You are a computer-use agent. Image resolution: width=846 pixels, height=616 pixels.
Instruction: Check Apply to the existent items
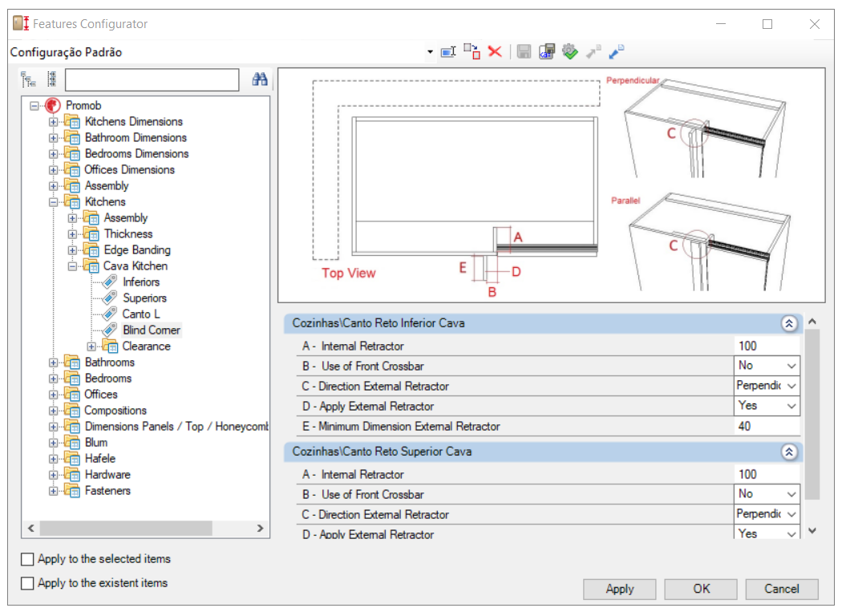tap(27, 583)
